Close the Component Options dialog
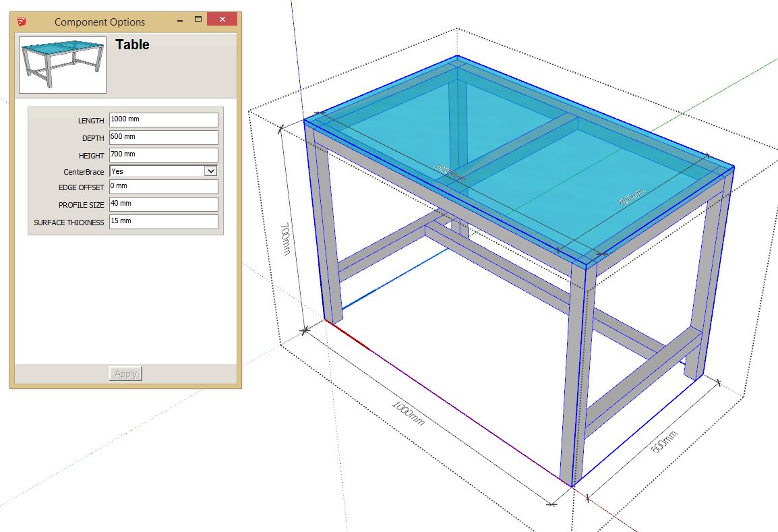Viewport: 778px width, 532px height. click(x=221, y=20)
